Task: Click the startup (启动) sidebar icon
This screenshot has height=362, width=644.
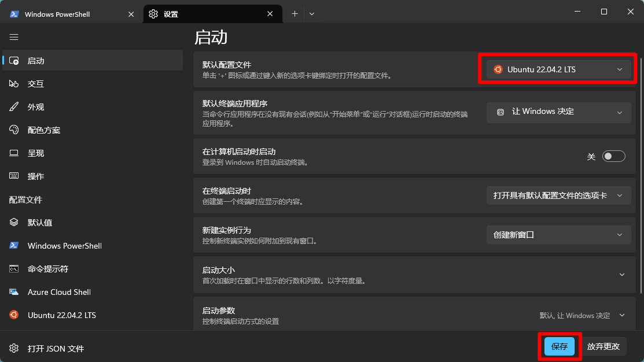Action: pyautogui.click(x=14, y=61)
